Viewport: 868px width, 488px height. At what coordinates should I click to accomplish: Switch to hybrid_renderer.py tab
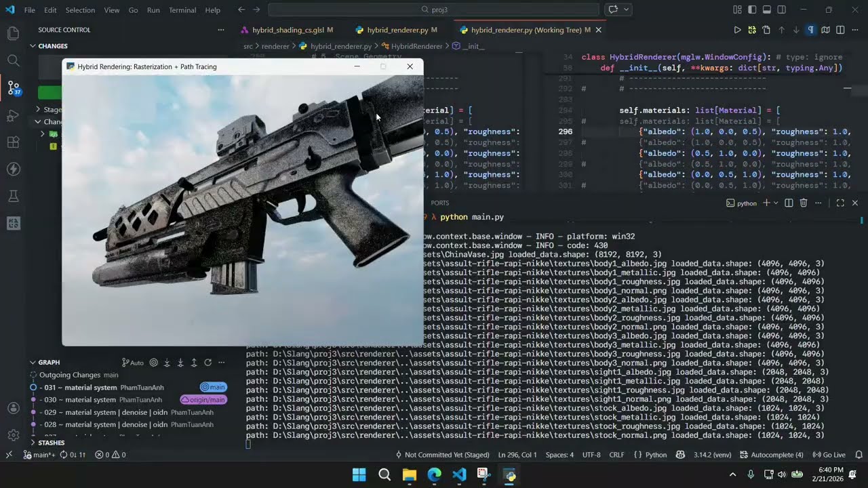click(x=397, y=30)
